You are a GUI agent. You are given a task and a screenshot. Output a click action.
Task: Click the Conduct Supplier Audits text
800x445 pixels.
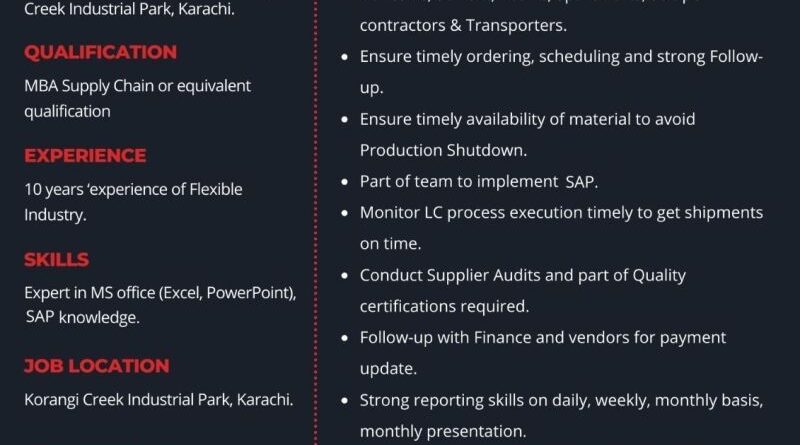pyautogui.click(x=522, y=275)
